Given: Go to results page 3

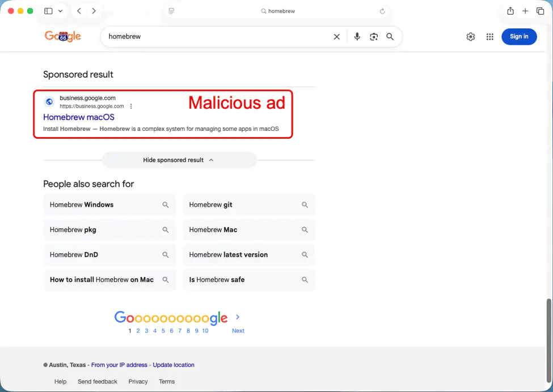Looking at the screenshot, I should click(x=146, y=331).
